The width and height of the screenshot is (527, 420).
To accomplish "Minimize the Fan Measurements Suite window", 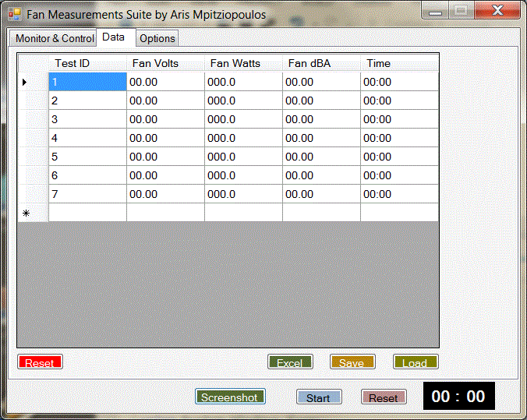I will click(x=435, y=11).
